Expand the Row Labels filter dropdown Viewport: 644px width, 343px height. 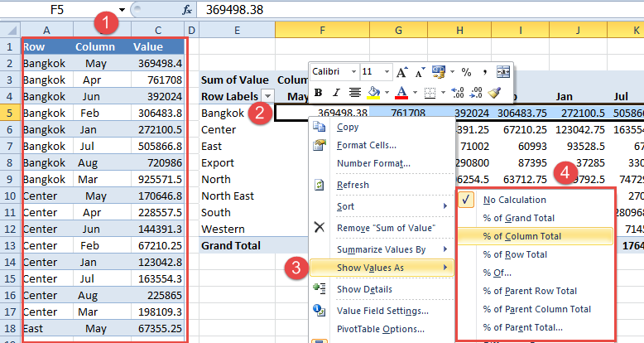pos(267,96)
